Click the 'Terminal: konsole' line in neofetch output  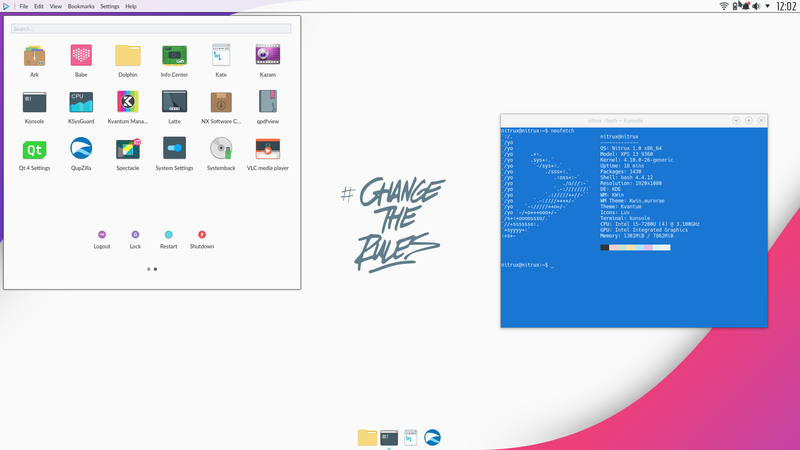pos(625,218)
